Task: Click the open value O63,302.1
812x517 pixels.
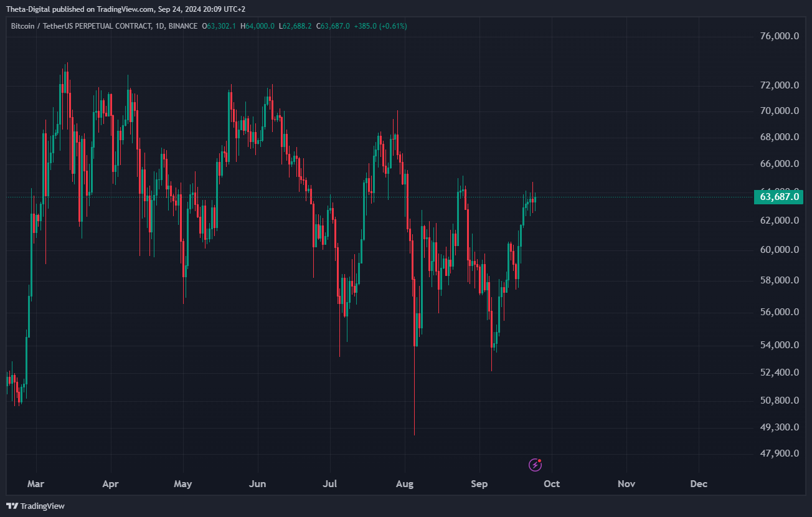Action: pos(219,26)
